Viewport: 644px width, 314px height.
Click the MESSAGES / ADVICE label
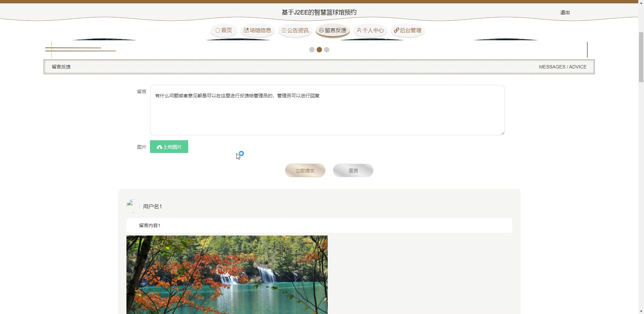click(563, 67)
